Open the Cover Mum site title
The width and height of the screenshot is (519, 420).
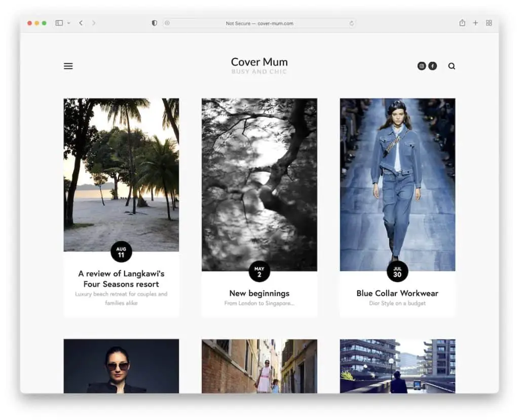(259, 62)
